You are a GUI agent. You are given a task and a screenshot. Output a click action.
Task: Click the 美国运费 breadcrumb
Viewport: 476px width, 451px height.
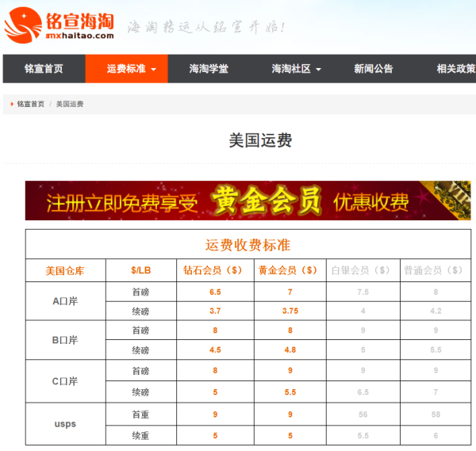point(70,104)
